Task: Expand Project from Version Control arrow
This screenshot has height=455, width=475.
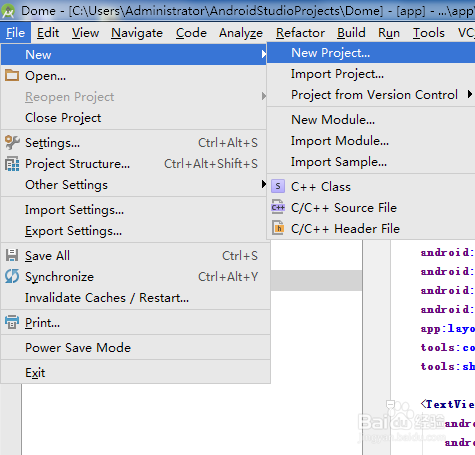Action: coord(470,94)
